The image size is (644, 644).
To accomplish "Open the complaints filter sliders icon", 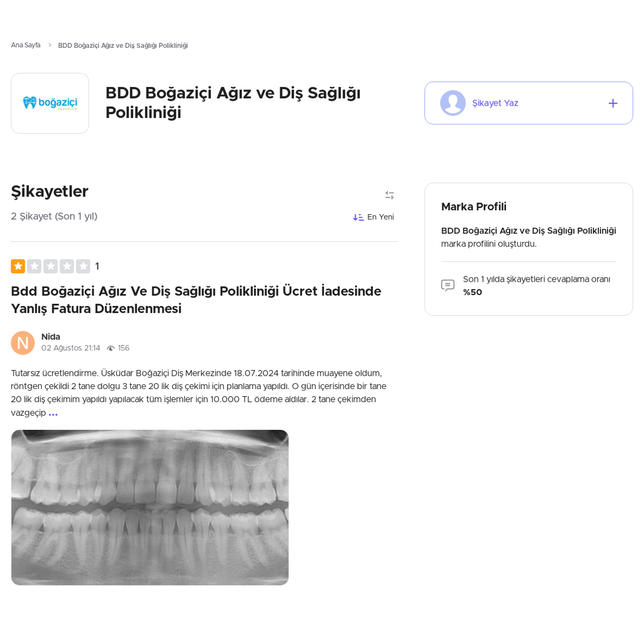I will tap(390, 195).
